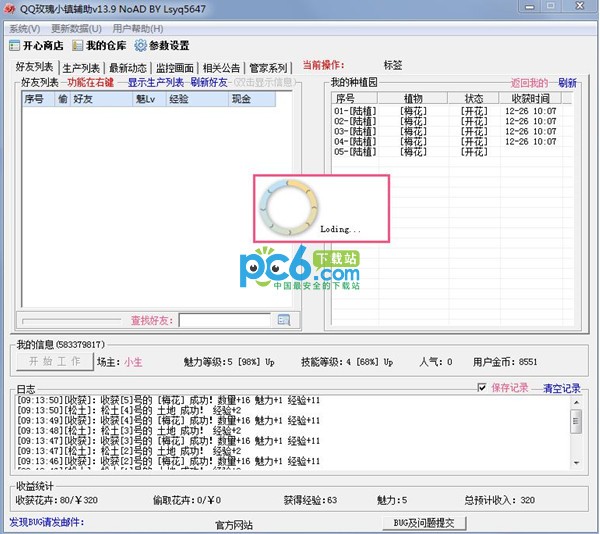Click the 显示生产列表 link
The width and height of the screenshot is (600, 534).
pyautogui.click(x=155, y=82)
